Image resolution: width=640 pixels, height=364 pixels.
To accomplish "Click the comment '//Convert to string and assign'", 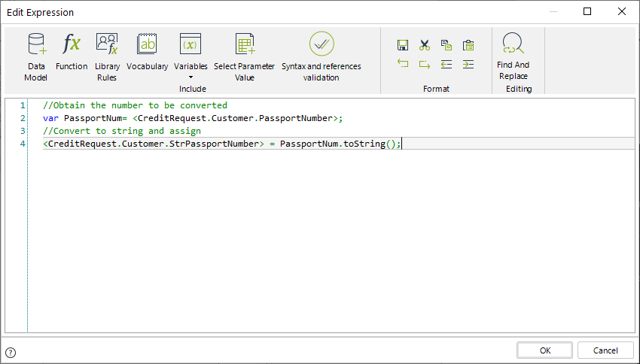I will (x=122, y=131).
